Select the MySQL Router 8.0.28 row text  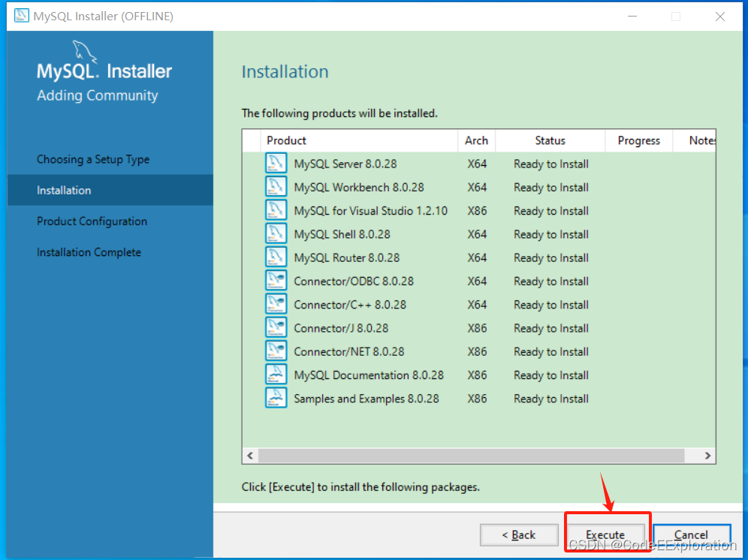pyautogui.click(x=347, y=257)
